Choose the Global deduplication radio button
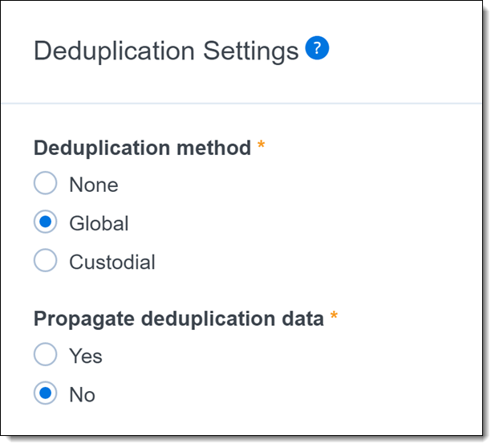The height and width of the screenshot is (448, 495). click(x=46, y=222)
